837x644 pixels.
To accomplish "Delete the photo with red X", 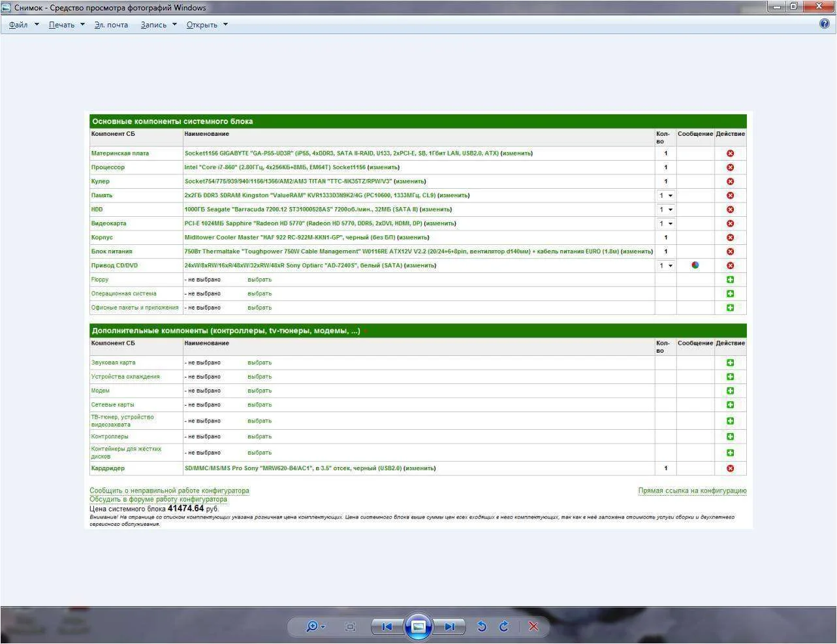I will pos(533,626).
